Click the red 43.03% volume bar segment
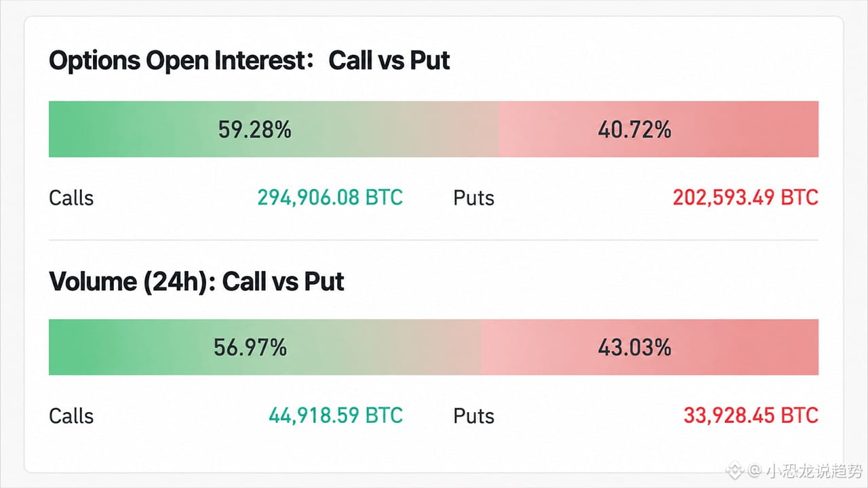Image resolution: width=868 pixels, height=488 pixels. point(650,348)
